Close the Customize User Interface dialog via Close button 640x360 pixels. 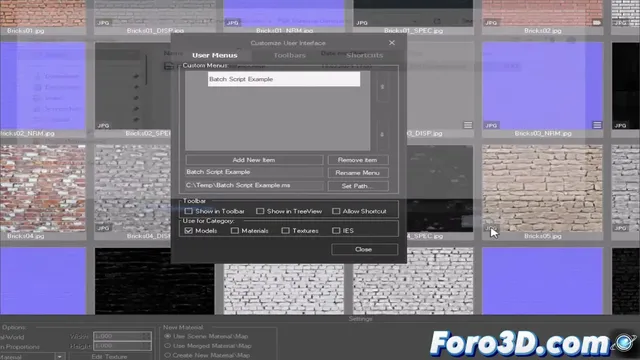[x=364, y=249]
